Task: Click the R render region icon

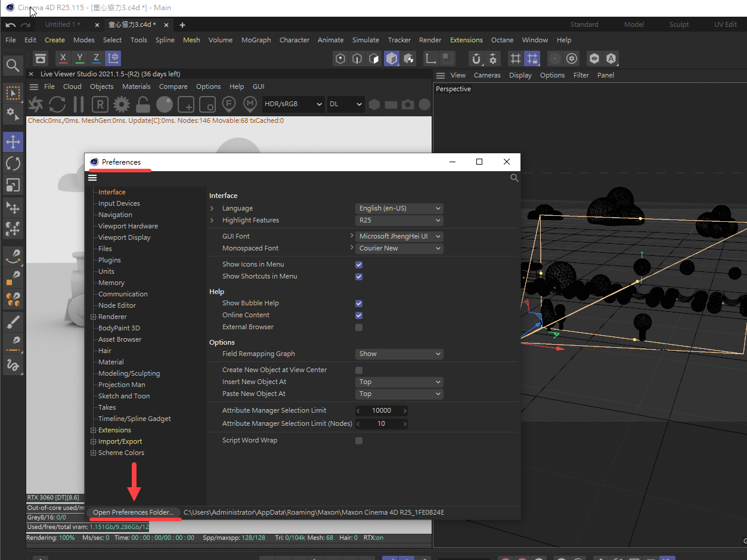Action: pyautogui.click(x=100, y=104)
